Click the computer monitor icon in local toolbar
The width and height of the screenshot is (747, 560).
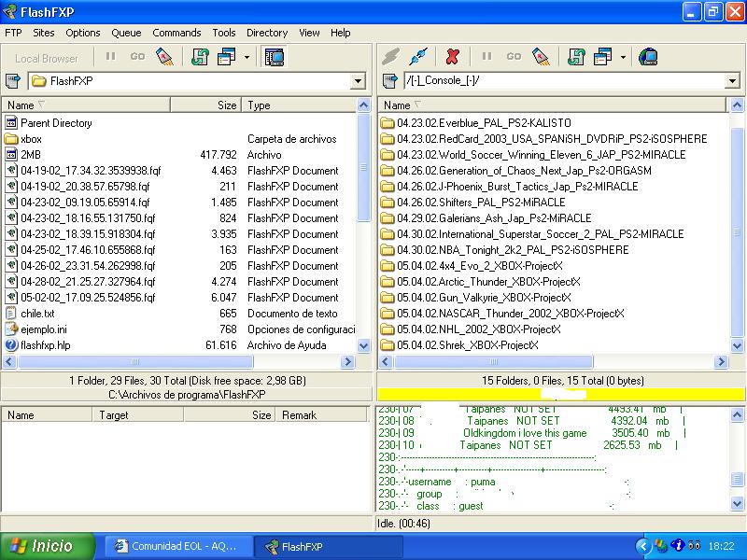coord(274,57)
